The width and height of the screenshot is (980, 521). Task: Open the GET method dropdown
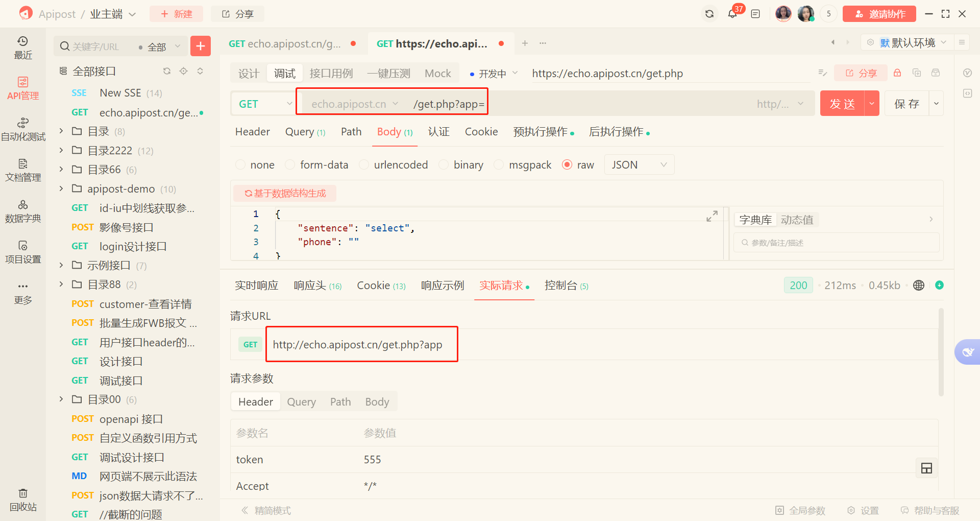click(x=265, y=104)
